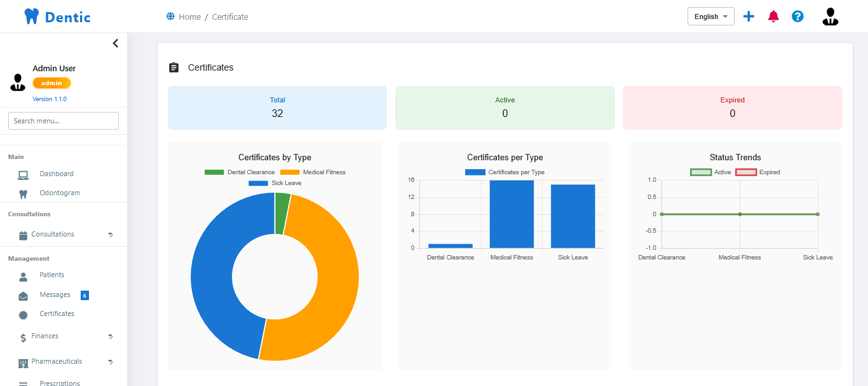This screenshot has height=386, width=868.
Task: Go to Home breadcrumb link
Action: tap(189, 17)
